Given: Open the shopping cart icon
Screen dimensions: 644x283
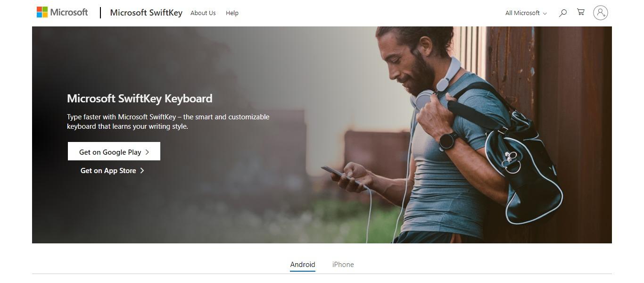Looking at the screenshot, I should pyautogui.click(x=581, y=12).
